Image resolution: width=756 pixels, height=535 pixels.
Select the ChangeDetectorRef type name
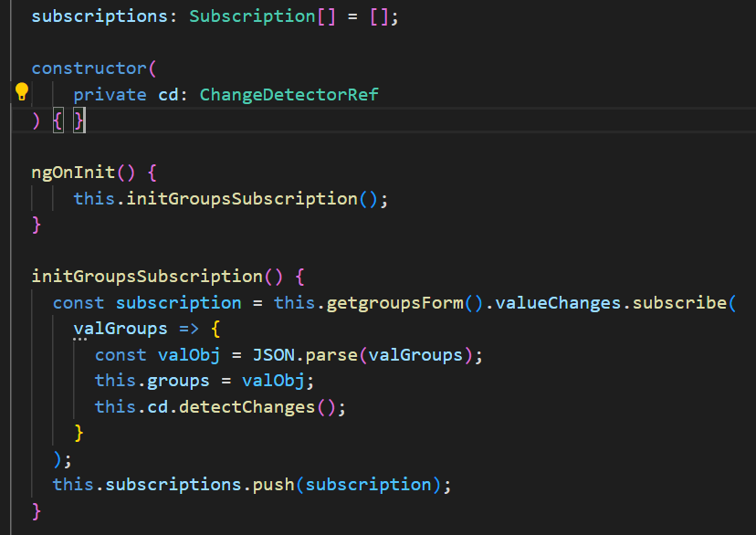tap(289, 94)
